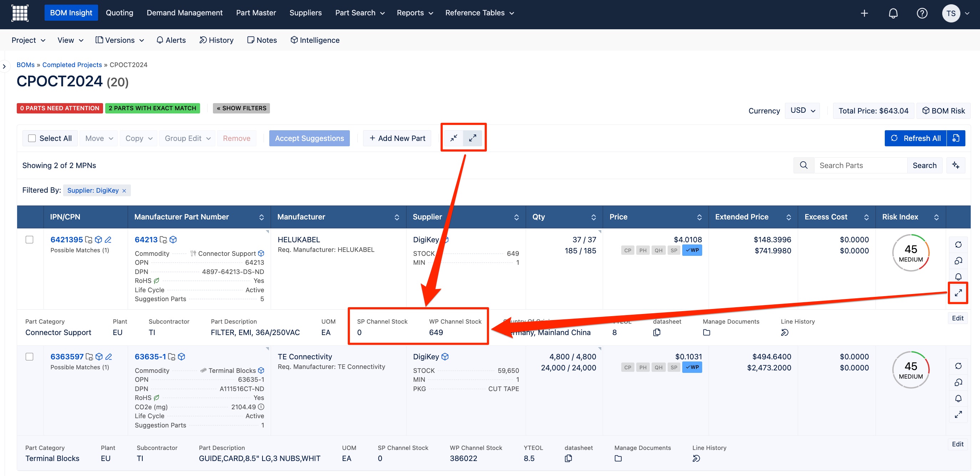Expand the Reference Tables menu

point(479,13)
